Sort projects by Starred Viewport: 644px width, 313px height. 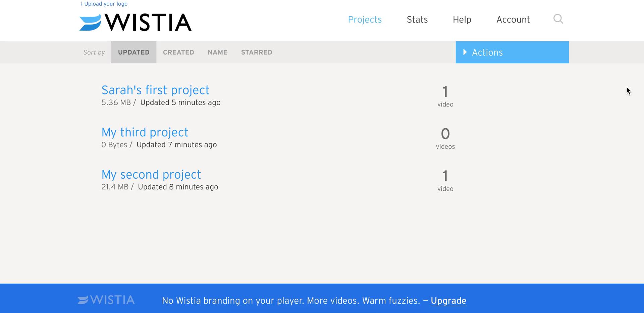click(x=257, y=52)
